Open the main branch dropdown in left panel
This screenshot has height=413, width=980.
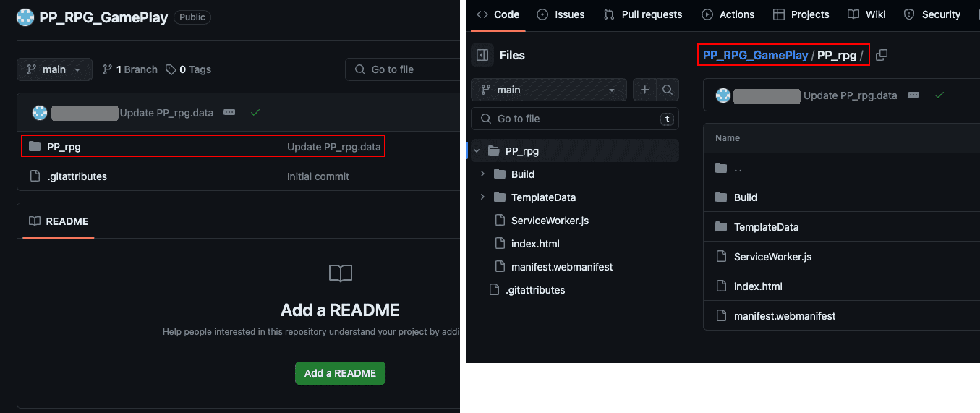(x=54, y=70)
